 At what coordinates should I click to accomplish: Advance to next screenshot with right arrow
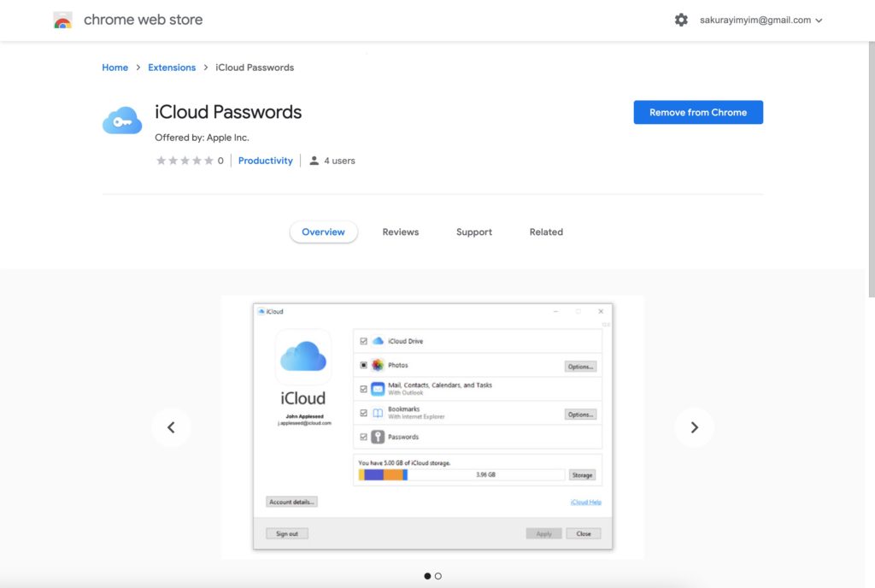(x=694, y=427)
